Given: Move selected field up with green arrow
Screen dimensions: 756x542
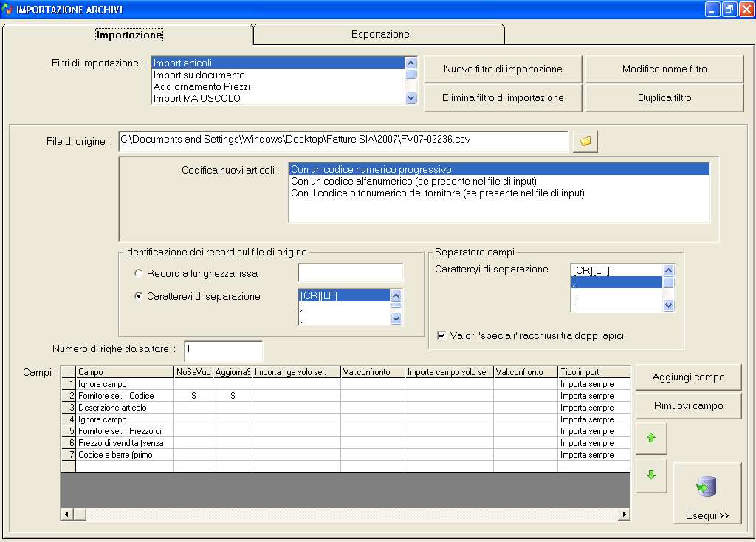Looking at the screenshot, I should point(650,438).
